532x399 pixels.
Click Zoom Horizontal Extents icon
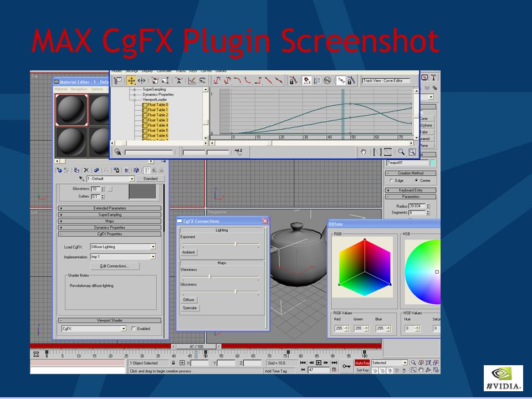point(377,152)
